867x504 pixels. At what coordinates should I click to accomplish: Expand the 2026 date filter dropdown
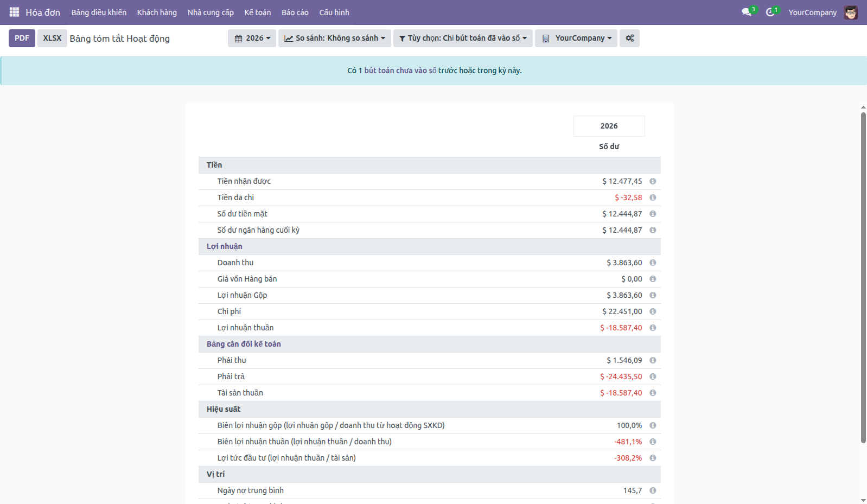pos(252,38)
